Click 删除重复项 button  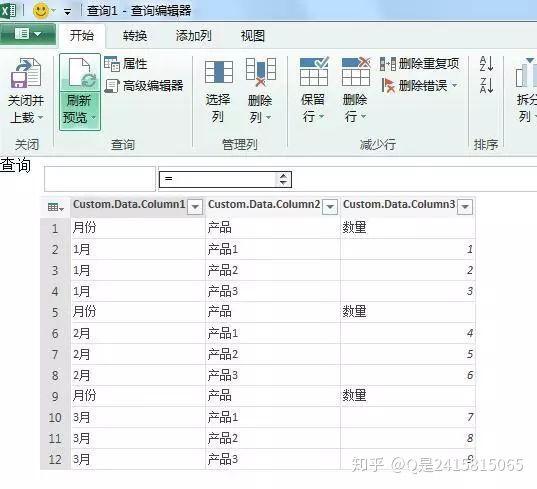pos(420,64)
